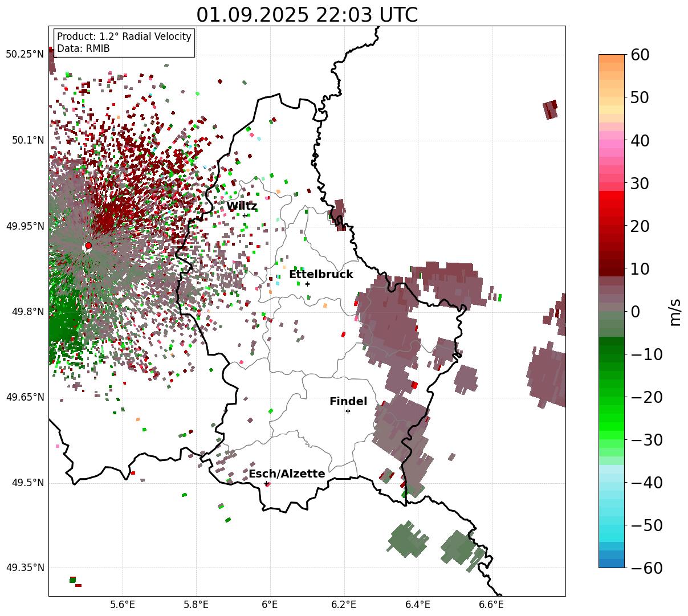Click the 'm/s' colorbar unit label
688x616 pixels.
coord(675,312)
